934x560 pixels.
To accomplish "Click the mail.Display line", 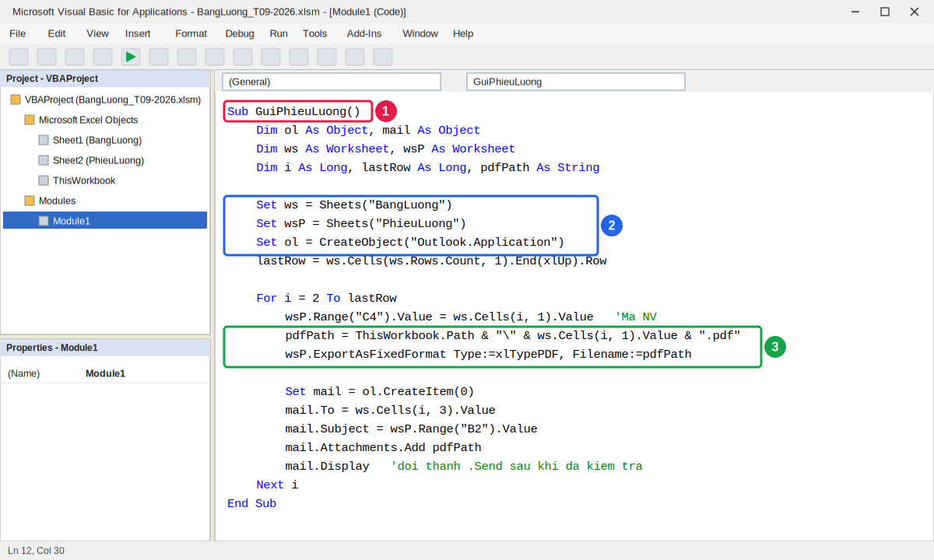I will click(x=463, y=467).
